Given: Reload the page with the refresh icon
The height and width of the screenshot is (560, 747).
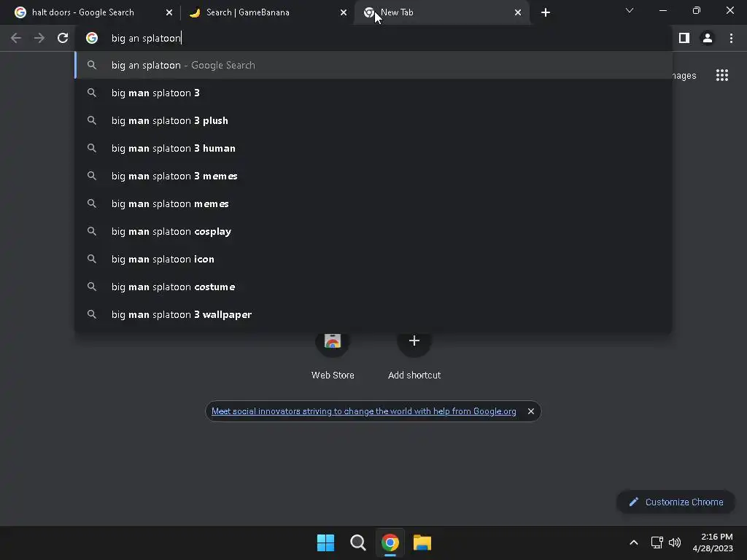Looking at the screenshot, I should (x=63, y=38).
